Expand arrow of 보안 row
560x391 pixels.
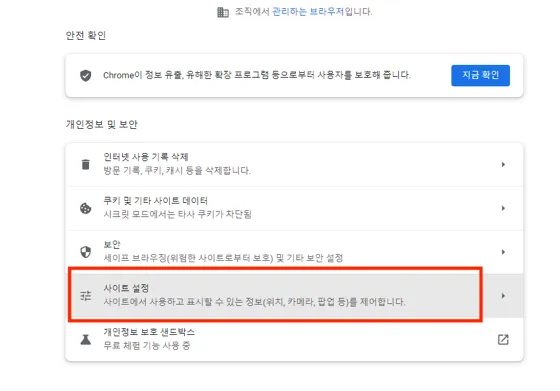503,252
